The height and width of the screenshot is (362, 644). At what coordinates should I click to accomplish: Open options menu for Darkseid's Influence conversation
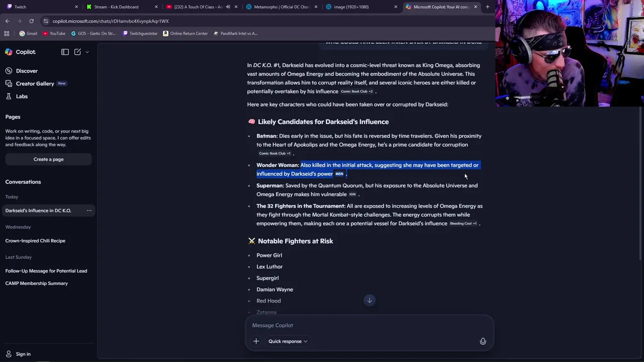[89, 211]
